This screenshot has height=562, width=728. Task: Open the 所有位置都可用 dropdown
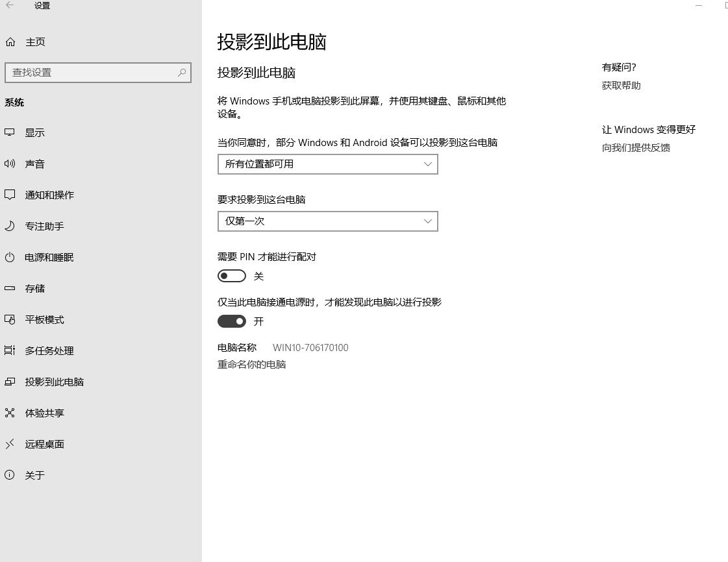327,164
